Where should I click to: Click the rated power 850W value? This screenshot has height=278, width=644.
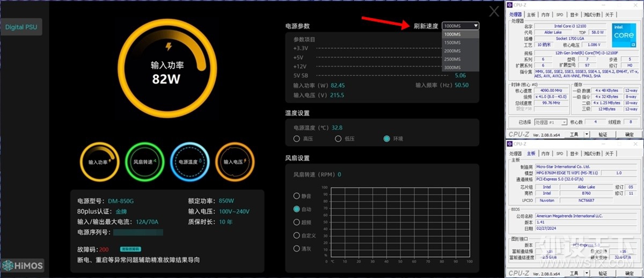pyautogui.click(x=226, y=201)
